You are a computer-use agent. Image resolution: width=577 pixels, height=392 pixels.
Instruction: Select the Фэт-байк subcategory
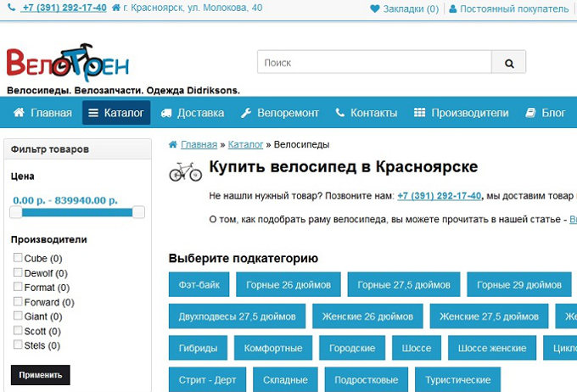pos(199,284)
